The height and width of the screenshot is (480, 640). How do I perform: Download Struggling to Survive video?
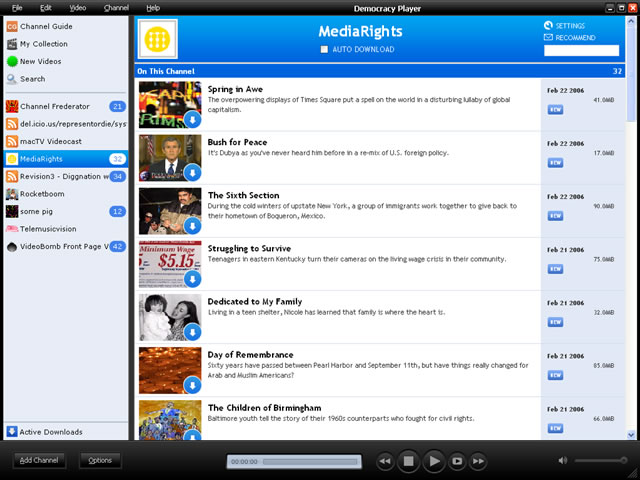click(192, 279)
